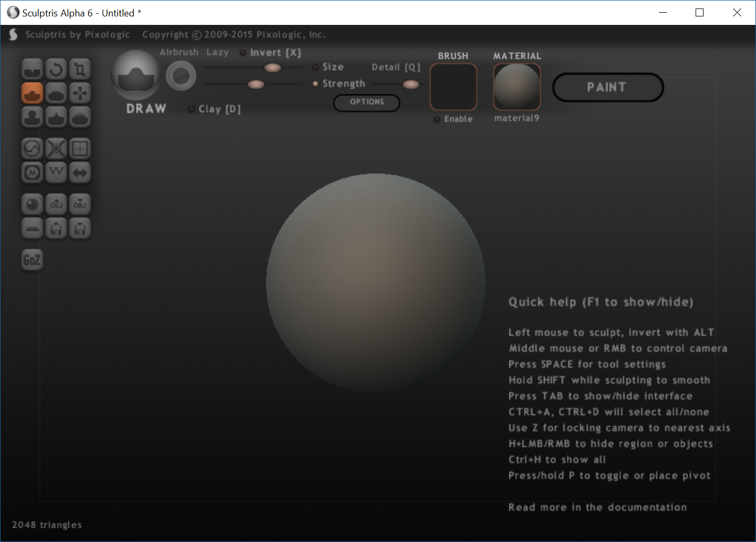Screen dimensions: 756x542
Task: Toggle Wireframe display icon
Action: click(x=56, y=172)
